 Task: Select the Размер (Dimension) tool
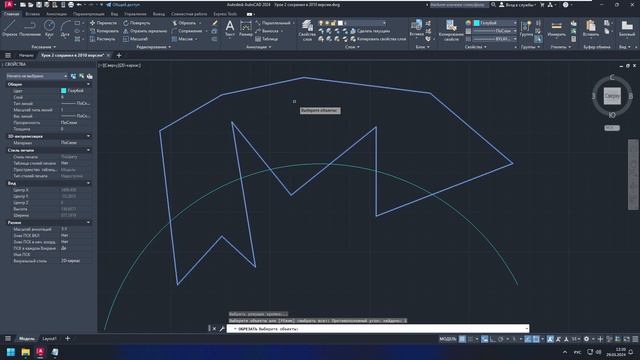pos(246,28)
